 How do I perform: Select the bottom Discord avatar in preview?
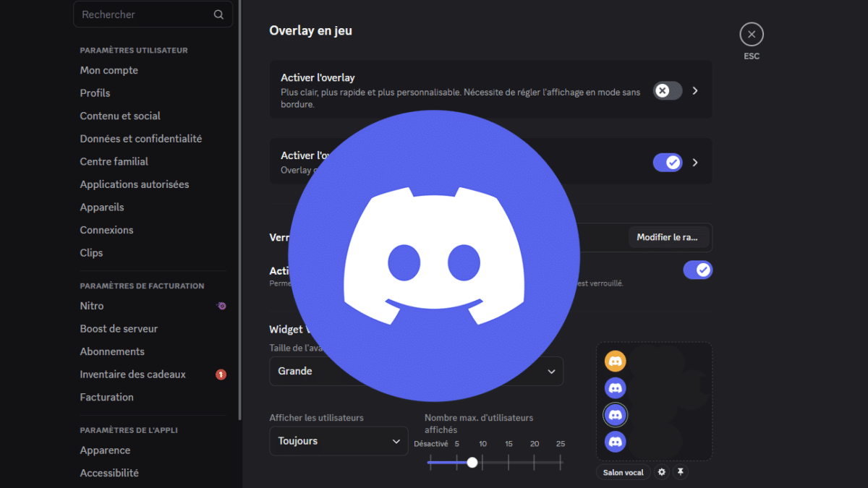(x=616, y=442)
